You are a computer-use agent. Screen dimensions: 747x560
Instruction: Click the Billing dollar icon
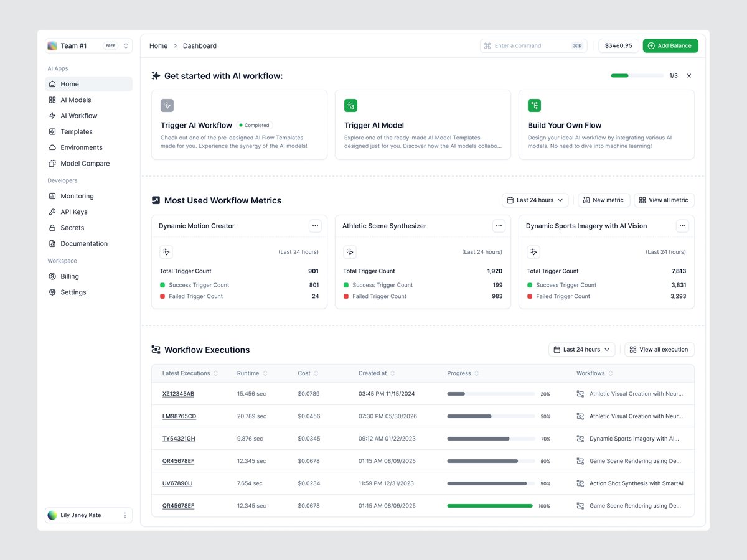[x=52, y=276]
